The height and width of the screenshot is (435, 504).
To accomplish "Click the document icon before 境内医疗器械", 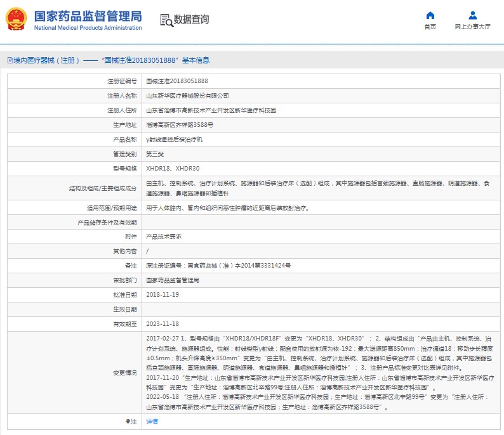I will pos(10,60).
